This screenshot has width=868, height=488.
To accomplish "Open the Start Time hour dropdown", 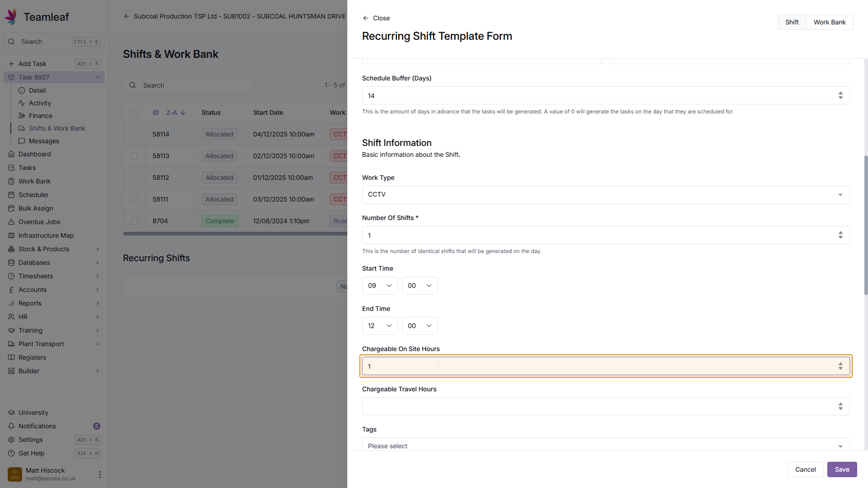I will point(380,286).
